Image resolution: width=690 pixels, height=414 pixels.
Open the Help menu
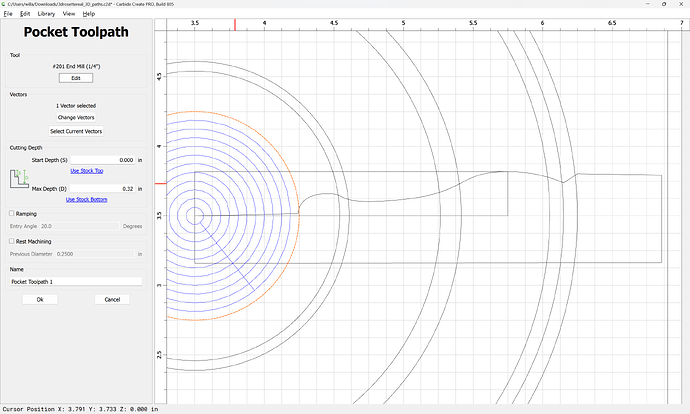(x=89, y=15)
